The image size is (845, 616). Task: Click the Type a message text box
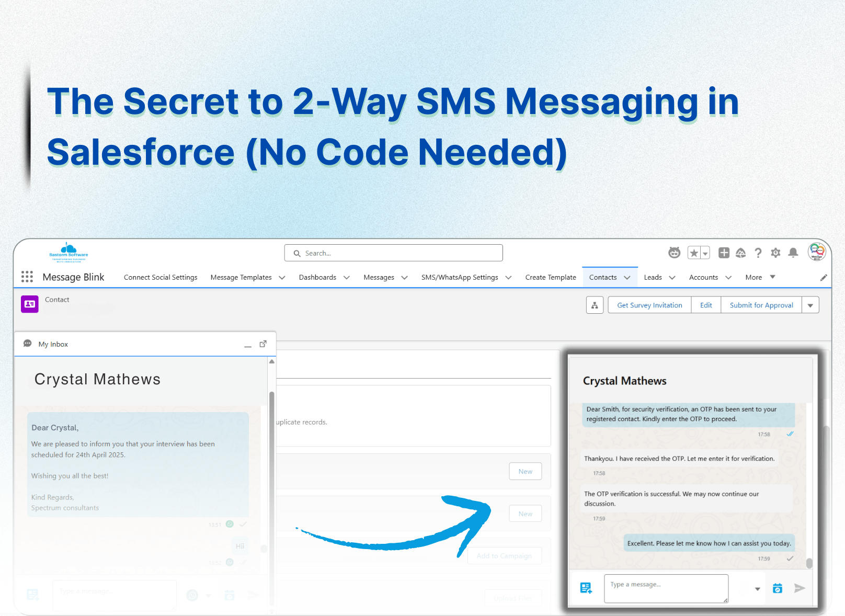point(666,589)
